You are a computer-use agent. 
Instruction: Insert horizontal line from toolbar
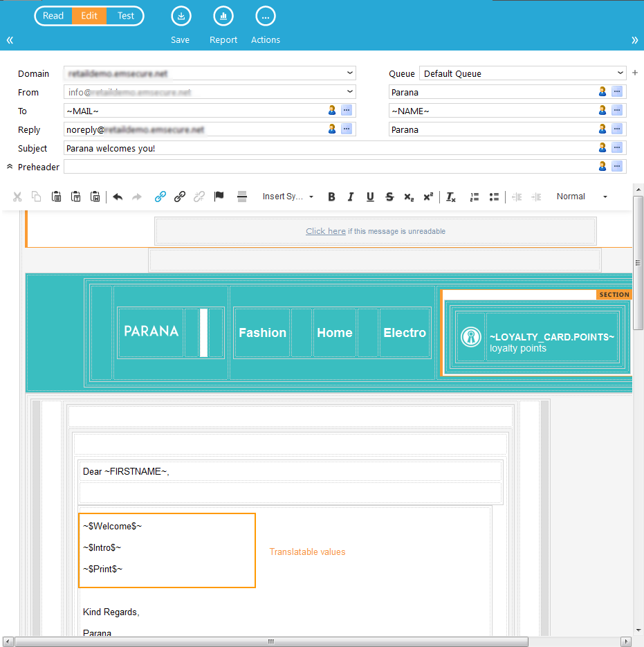pos(242,197)
